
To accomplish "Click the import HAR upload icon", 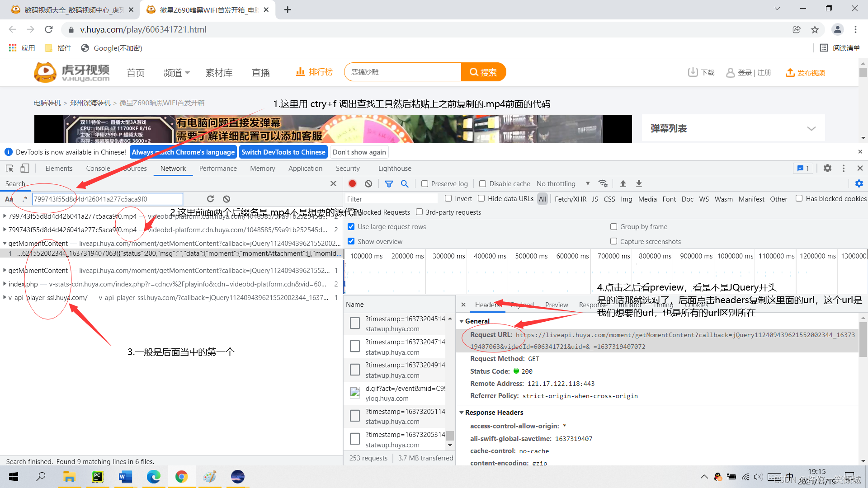I will (x=623, y=183).
